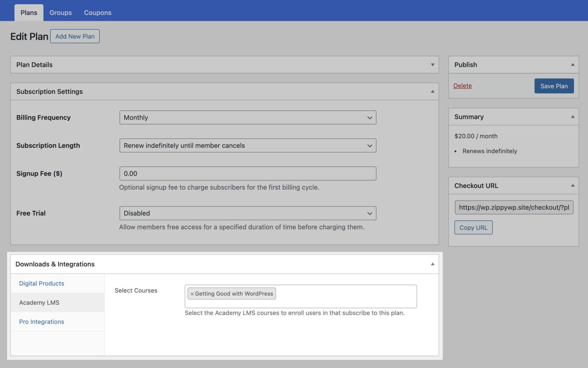This screenshot has width=588, height=368.
Task: Click the 'Select the Academy LMS courses' help text
Action: tap(295, 313)
